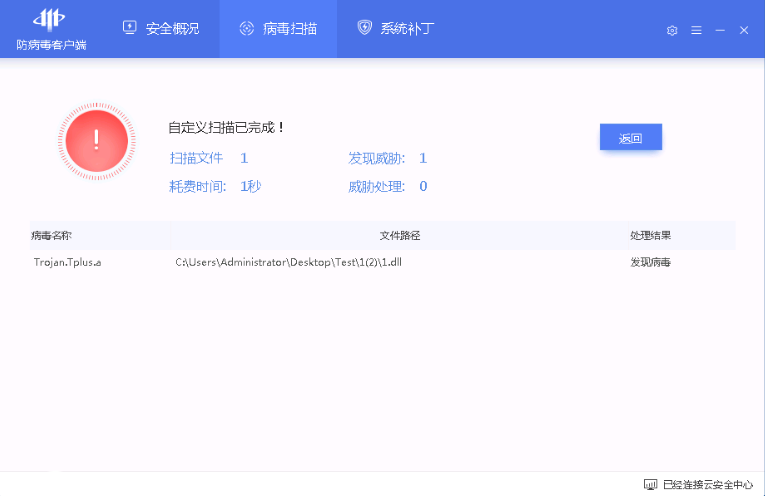Click the red warning alert circle icon
The height and width of the screenshot is (496, 765).
point(96,140)
